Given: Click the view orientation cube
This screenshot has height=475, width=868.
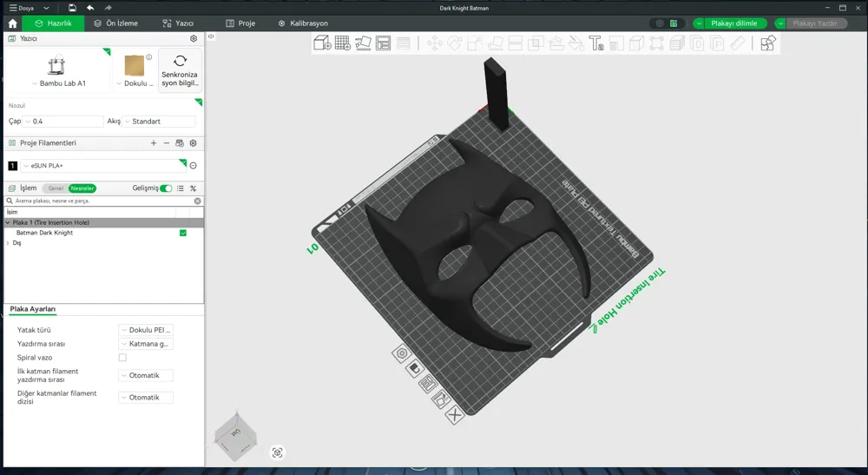Looking at the screenshot, I should [236, 436].
